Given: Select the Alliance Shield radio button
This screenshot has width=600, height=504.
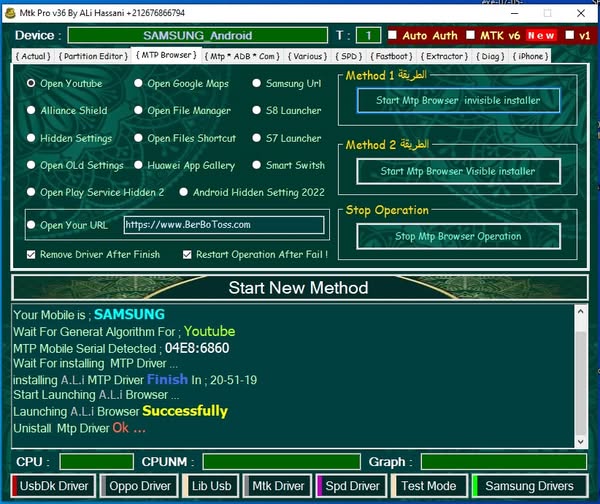Looking at the screenshot, I should pos(32,111).
